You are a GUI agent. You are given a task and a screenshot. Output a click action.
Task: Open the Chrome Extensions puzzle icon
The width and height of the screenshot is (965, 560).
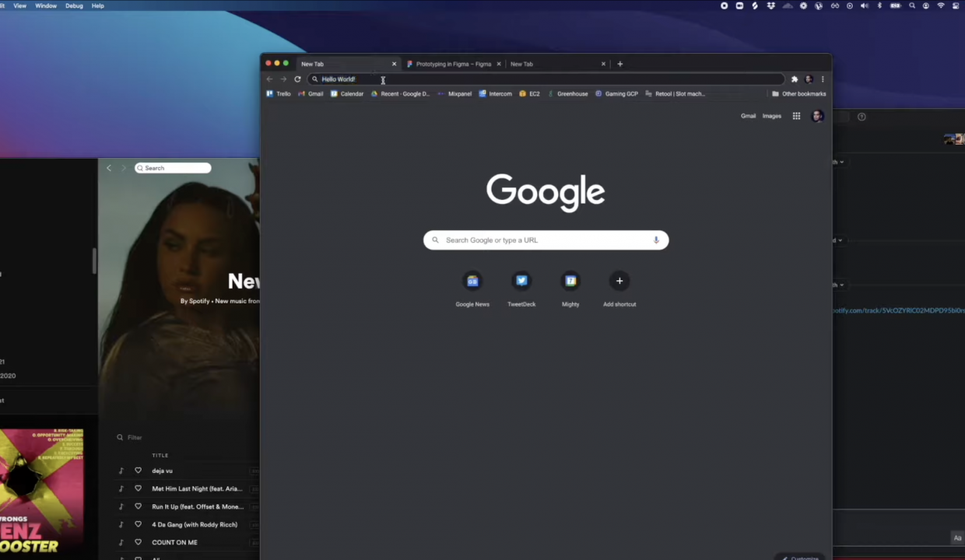pos(795,79)
